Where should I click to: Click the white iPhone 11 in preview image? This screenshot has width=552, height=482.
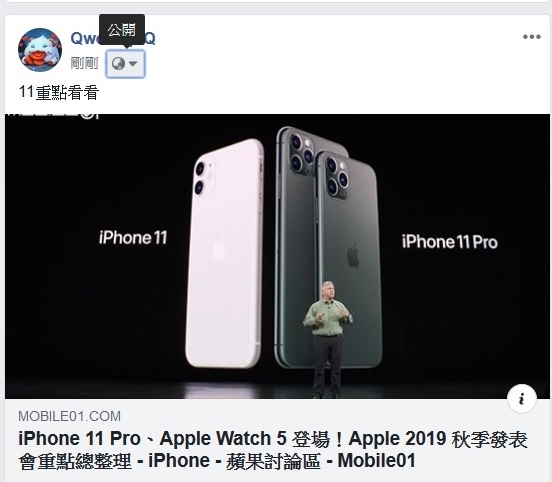(225, 253)
